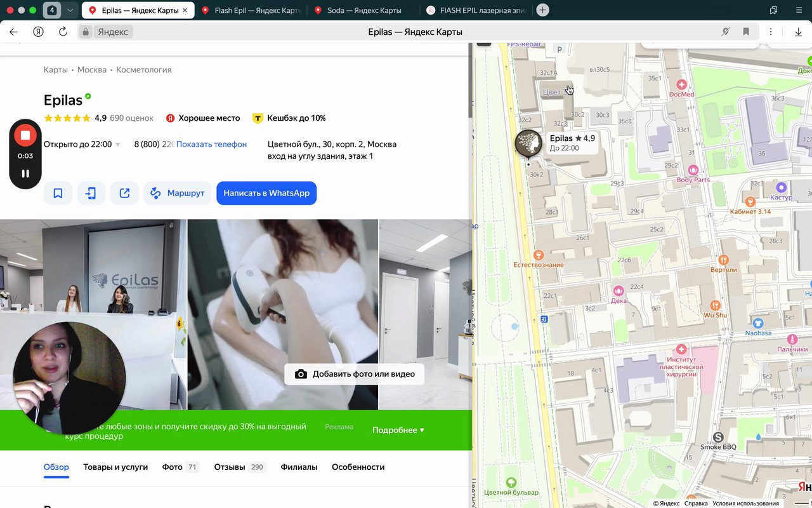
Task: Click the Кастур map marker
Action: coord(782,187)
